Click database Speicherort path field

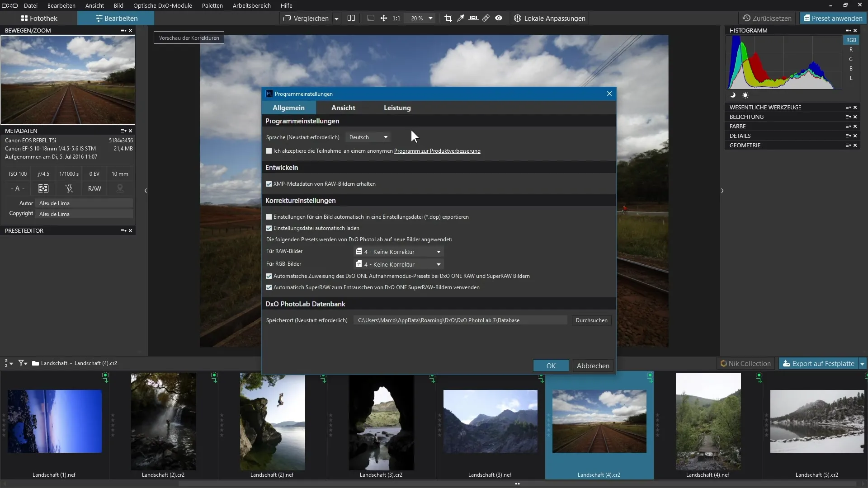click(x=460, y=320)
